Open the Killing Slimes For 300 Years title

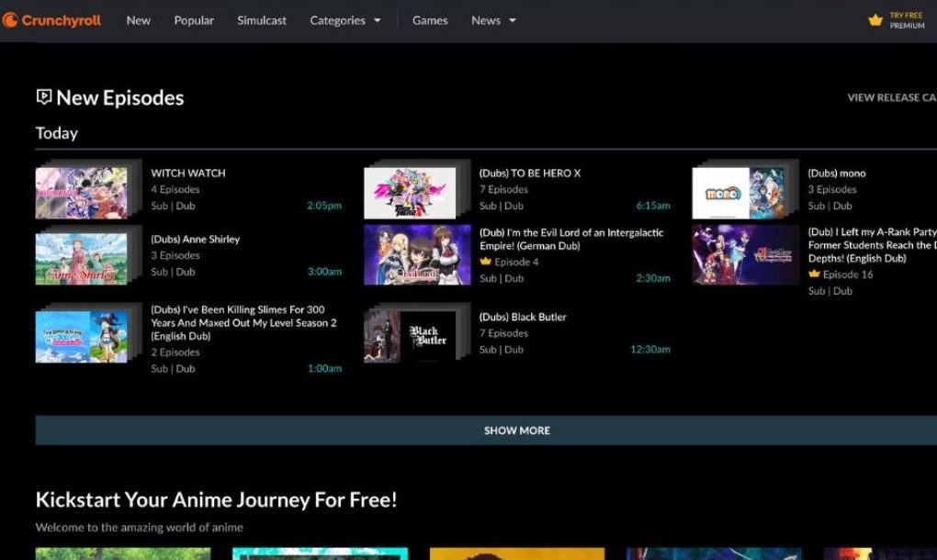click(243, 322)
